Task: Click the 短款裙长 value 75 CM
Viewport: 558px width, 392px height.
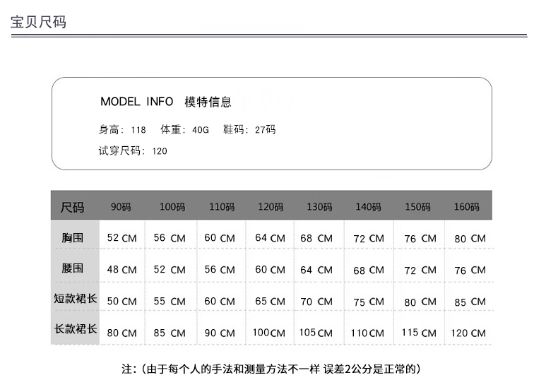Action: [x=369, y=302]
